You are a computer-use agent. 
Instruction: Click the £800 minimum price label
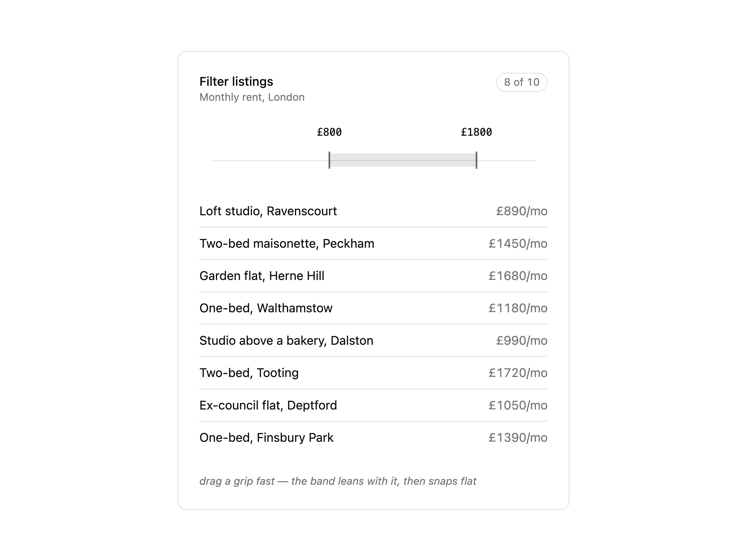329,132
